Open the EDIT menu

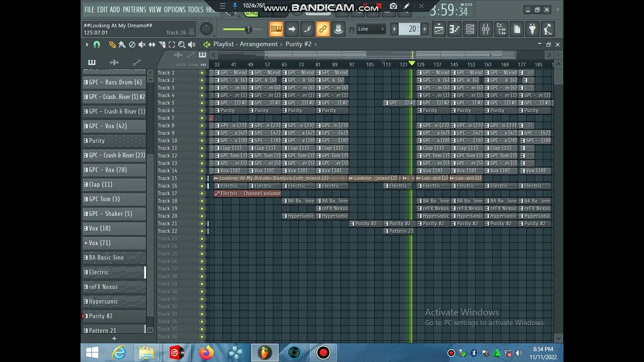coord(102,10)
